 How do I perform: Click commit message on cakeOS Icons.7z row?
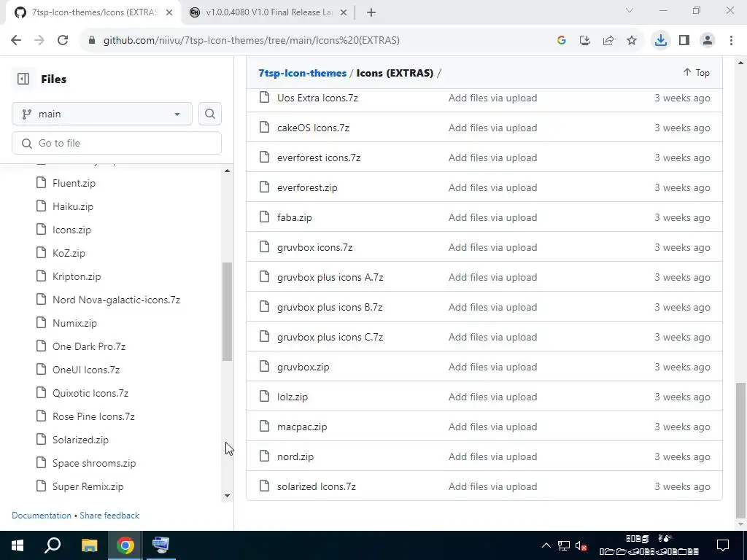coord(492,128)
